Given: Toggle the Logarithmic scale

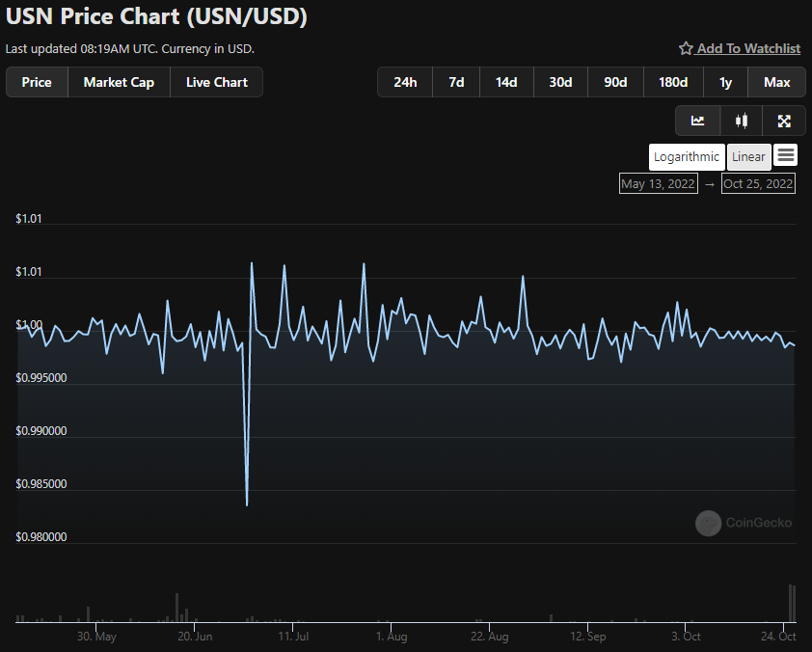Looking at the screenshot, I should 686,156.
